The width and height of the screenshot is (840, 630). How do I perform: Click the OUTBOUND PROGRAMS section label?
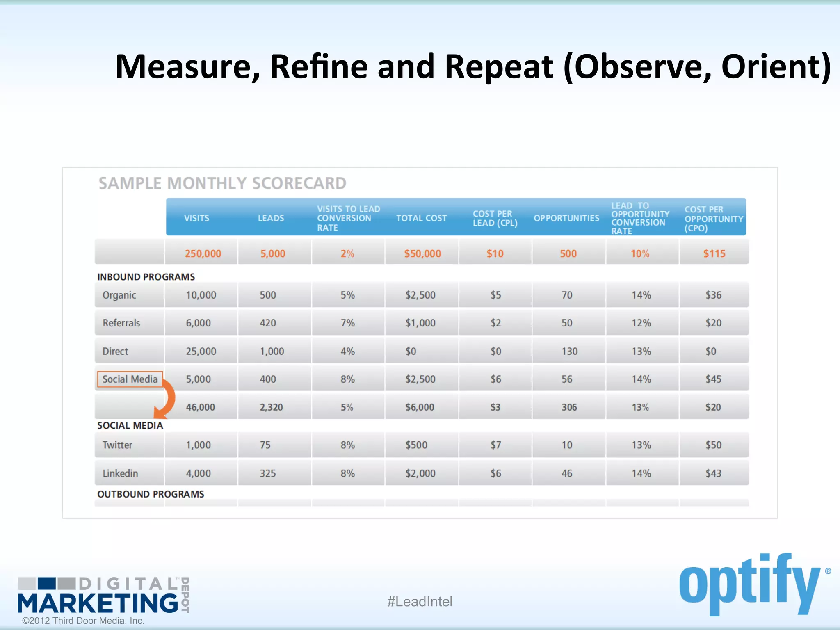[151, 494]
